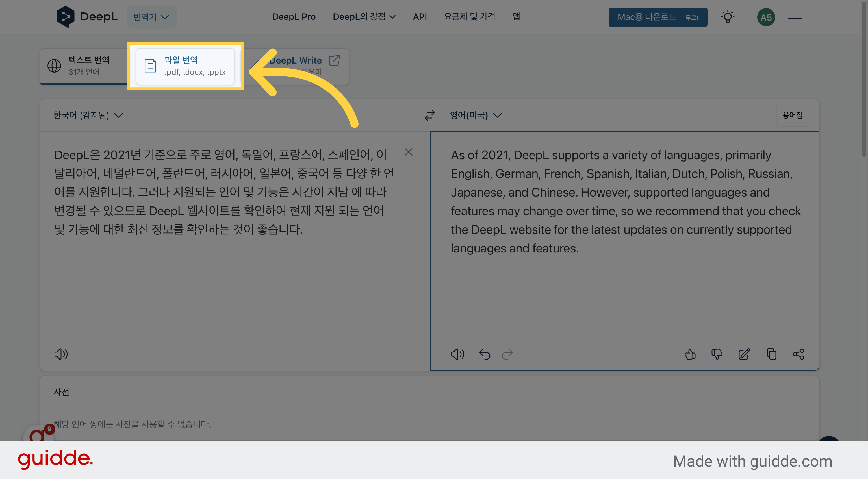Open the API menu item
This screenshot has width=868, height=479.
click(420, 17)
